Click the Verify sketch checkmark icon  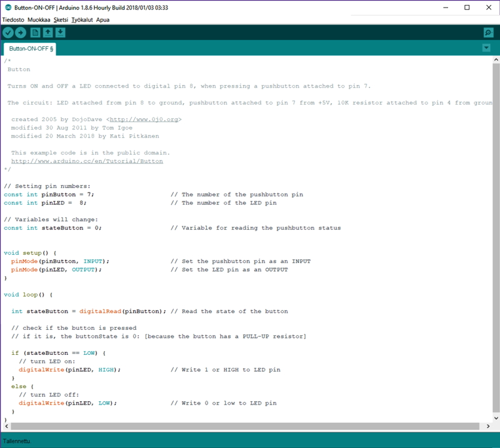8,32
